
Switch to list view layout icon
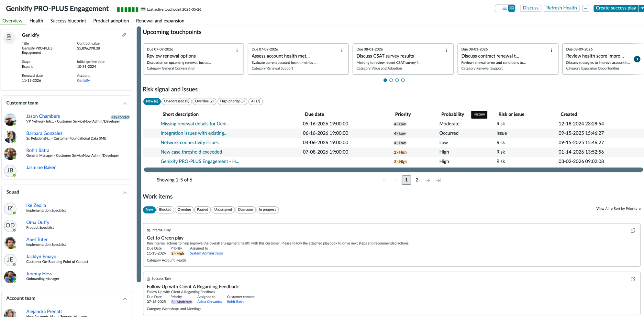click(x=504, y=8)
